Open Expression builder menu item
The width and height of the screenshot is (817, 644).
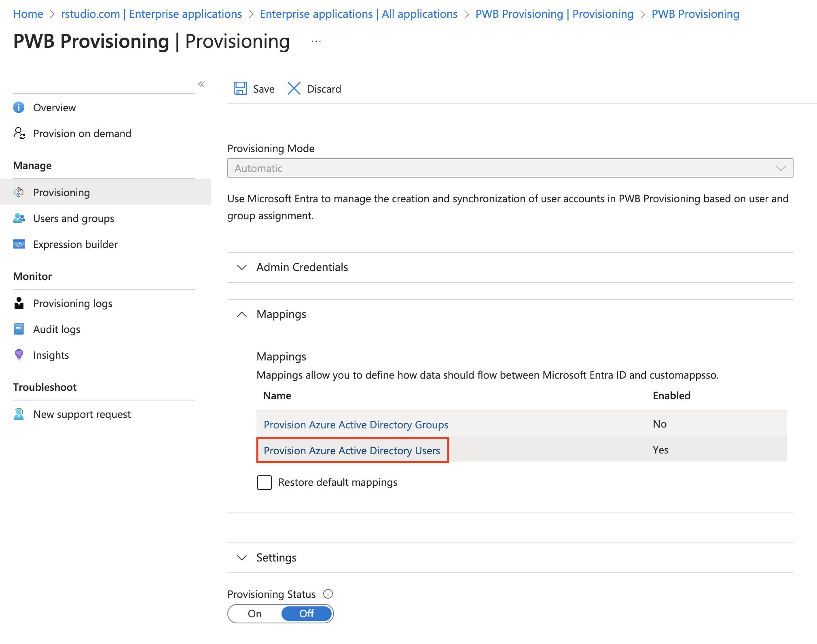(x=75, y=244)
